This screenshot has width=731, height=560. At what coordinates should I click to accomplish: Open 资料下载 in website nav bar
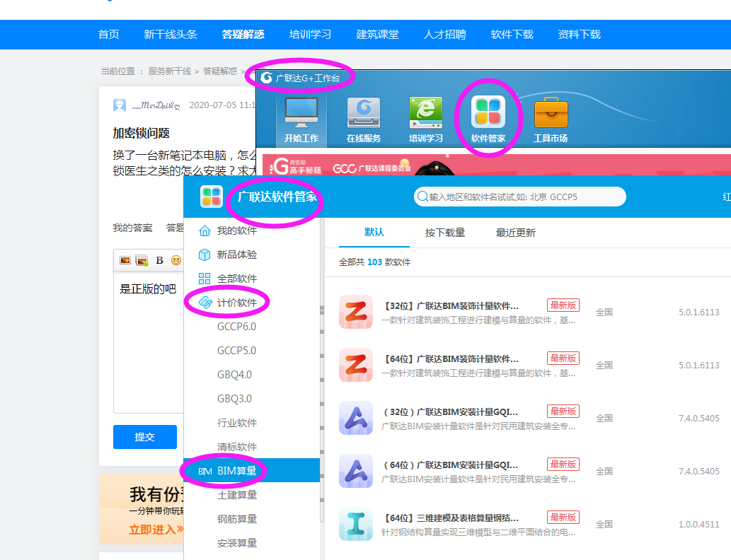click(579, 35)
